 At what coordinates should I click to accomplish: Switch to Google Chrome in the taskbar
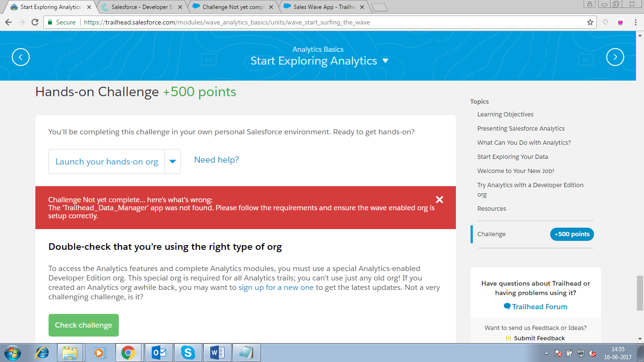[x=128, y=353]
